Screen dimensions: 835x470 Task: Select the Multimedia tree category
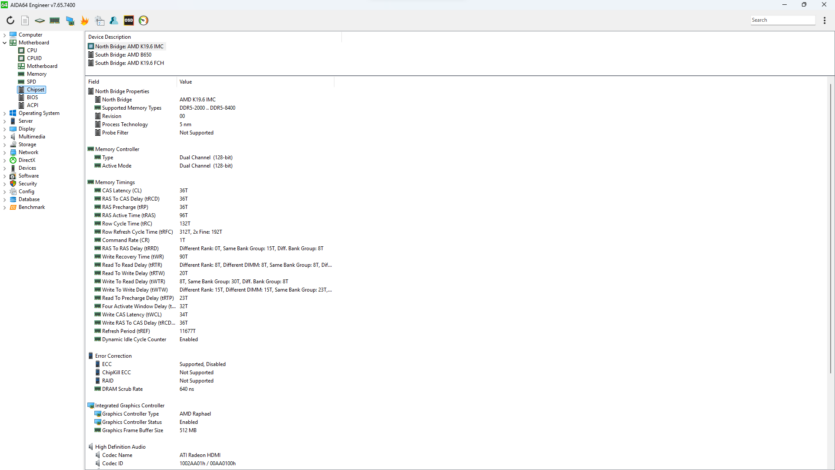point(31,137)
